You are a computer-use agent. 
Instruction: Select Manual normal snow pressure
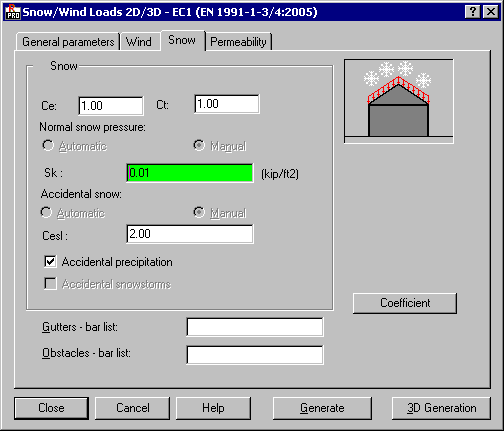[220, 146]
